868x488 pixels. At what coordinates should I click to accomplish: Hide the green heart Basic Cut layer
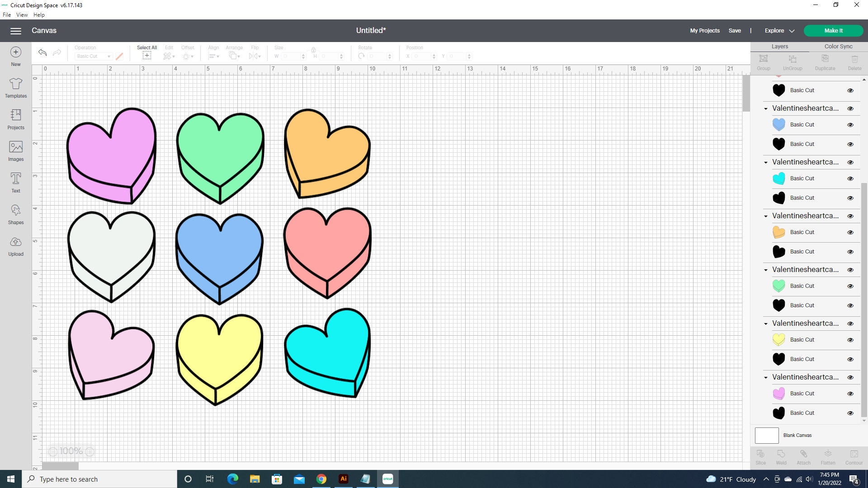pos(850,286)
